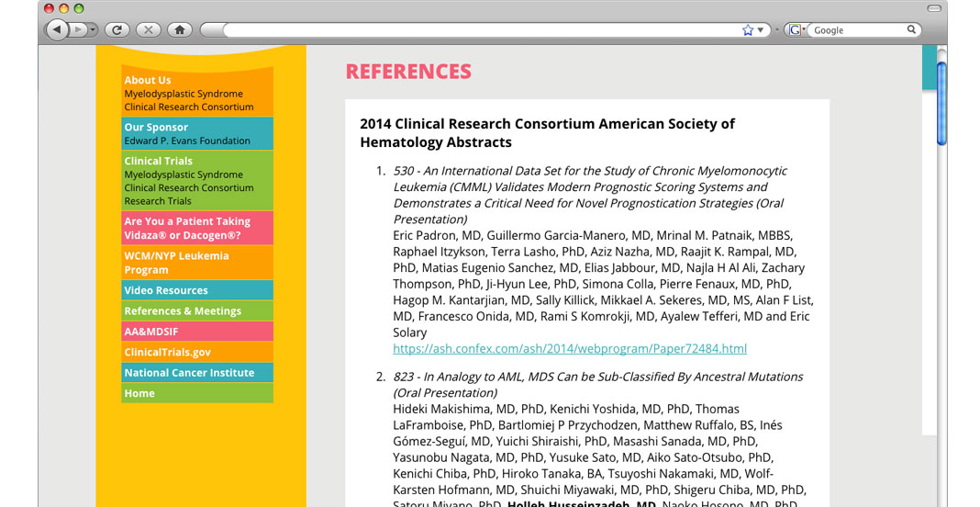Open the Our Sponsor menu item
Viewport: 980px width, 507px height.
tap(197, 133)
